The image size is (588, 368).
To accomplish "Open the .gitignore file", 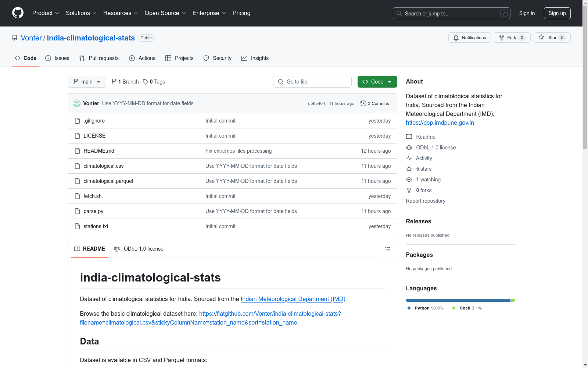I will 94,121.
